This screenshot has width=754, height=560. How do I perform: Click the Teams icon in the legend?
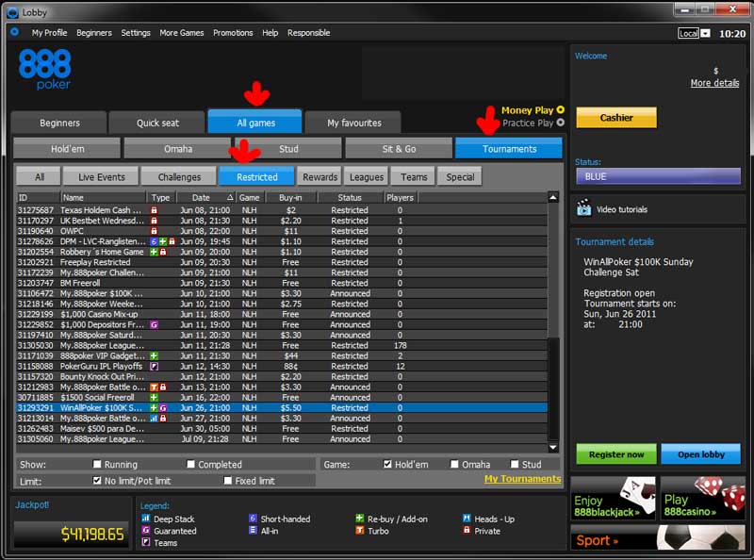146,542
